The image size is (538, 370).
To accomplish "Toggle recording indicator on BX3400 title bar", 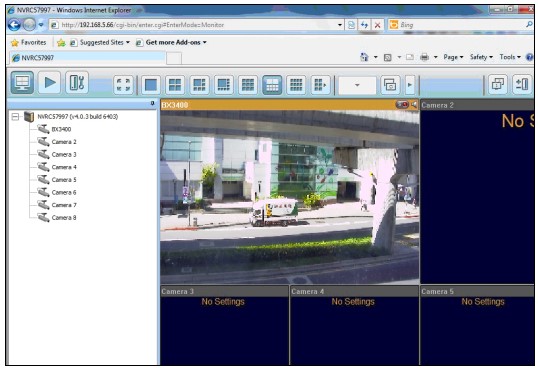I will (402, 105).
